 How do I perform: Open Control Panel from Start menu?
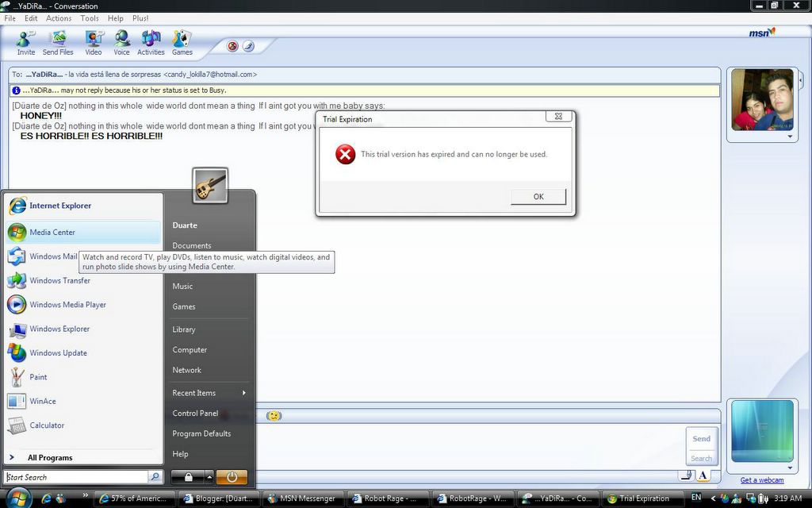coord(195,413)
